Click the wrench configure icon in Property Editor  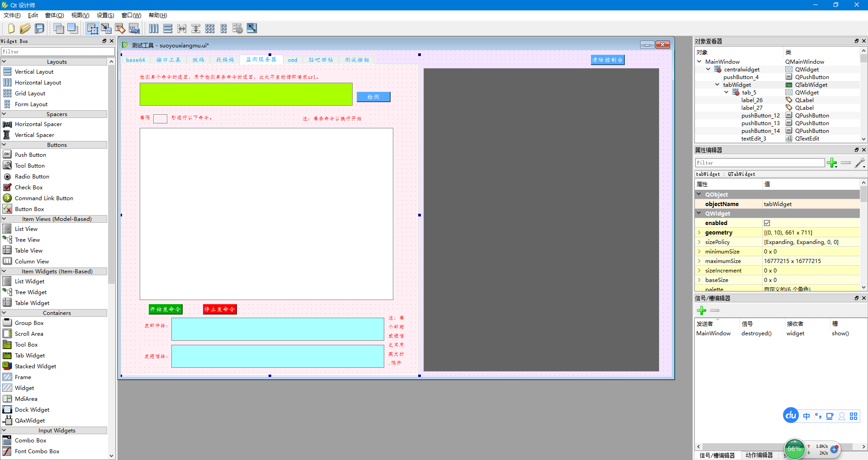pos(860,163)
